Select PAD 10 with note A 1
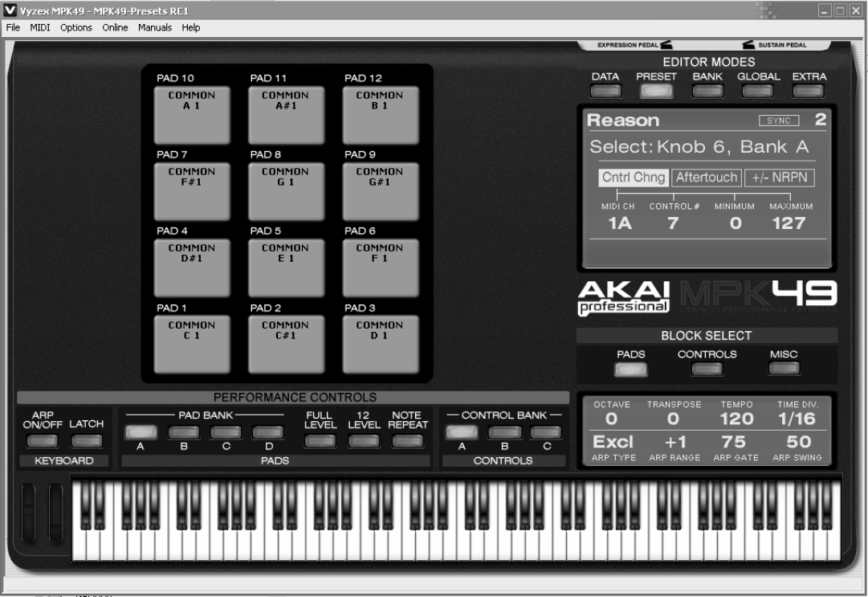This screenshot has width=868, height=597. 192,115
